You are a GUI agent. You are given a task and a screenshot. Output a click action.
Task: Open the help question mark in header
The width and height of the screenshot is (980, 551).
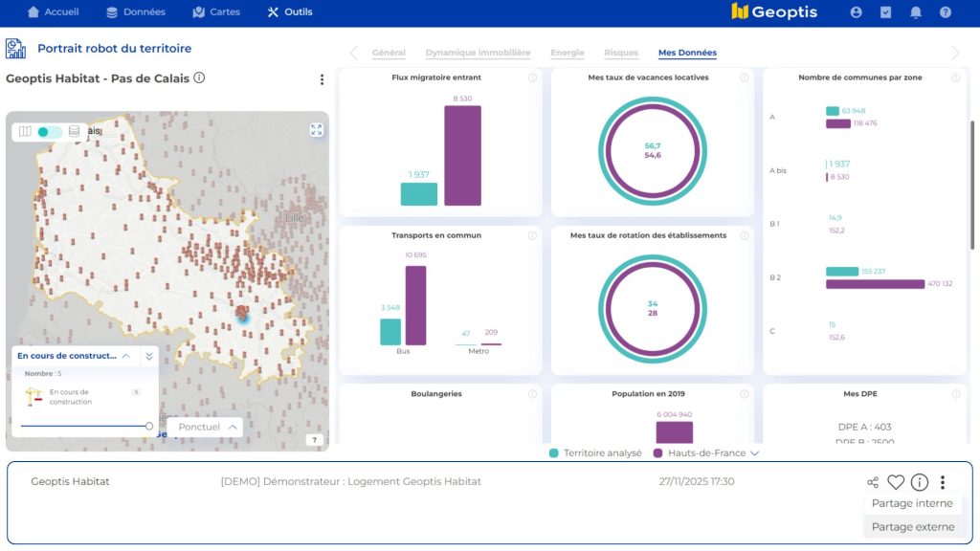point(946,12)
